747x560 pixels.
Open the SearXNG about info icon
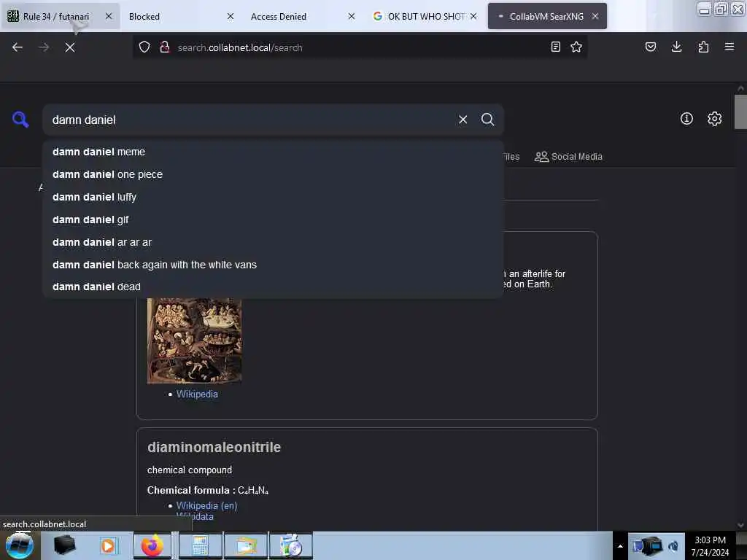click(686, 119)
